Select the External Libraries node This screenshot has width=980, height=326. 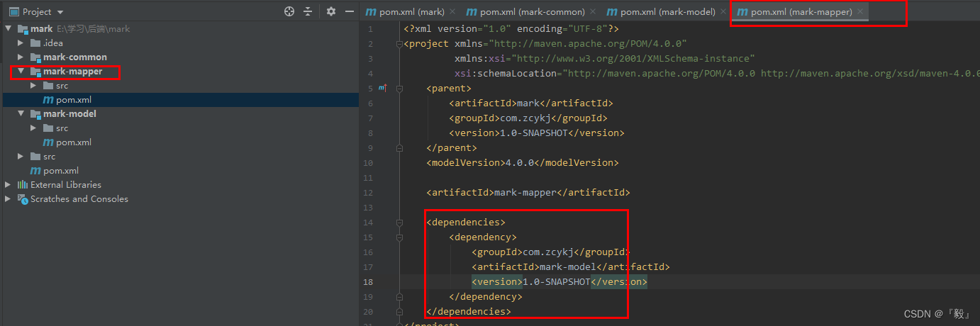(x=66, y=185)
